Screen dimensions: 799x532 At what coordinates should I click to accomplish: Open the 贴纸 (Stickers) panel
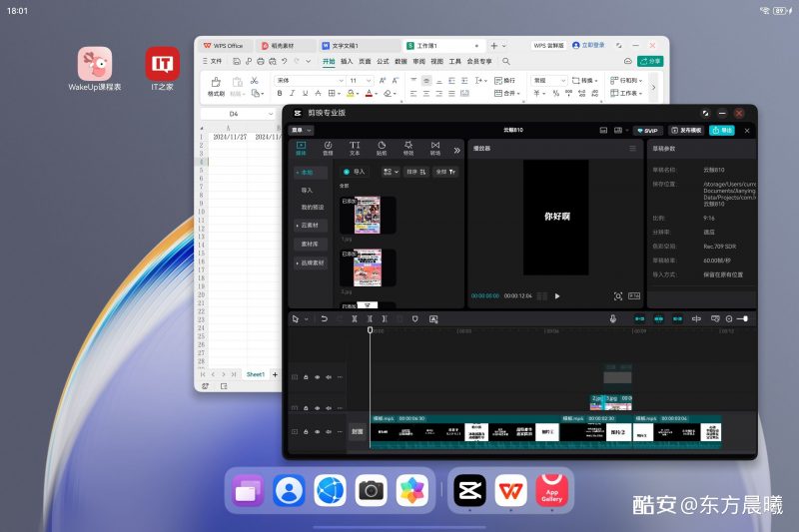click(382, 148)
